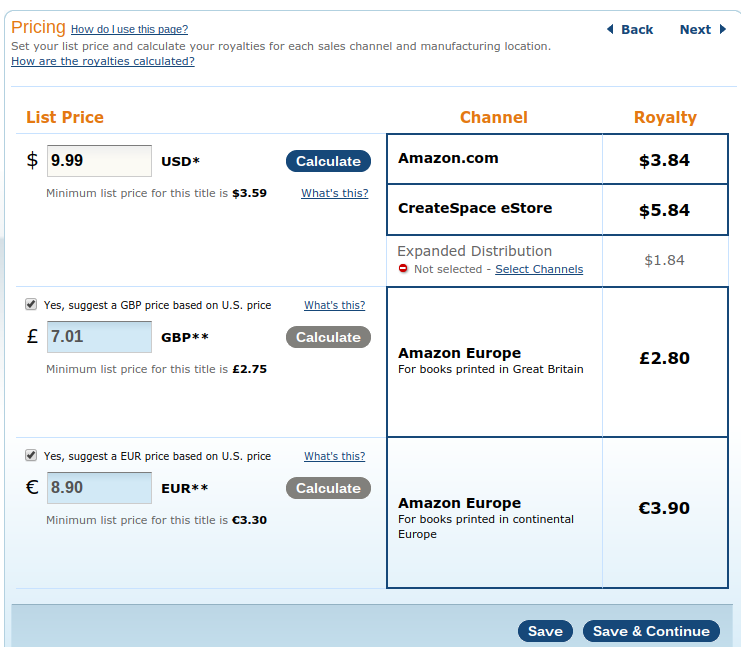The image size is (741, 647).
Task: Click the £2.80 royalty value
Action: click(664, 358)
